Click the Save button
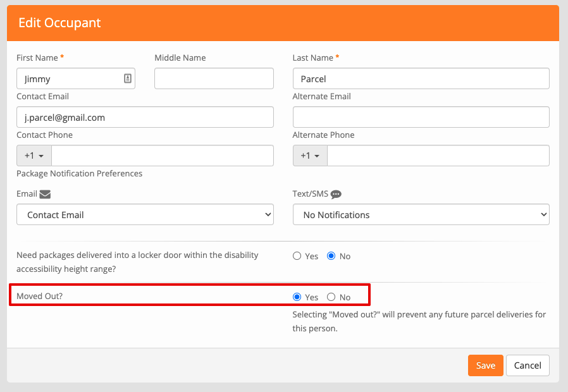 coord(485,365)
